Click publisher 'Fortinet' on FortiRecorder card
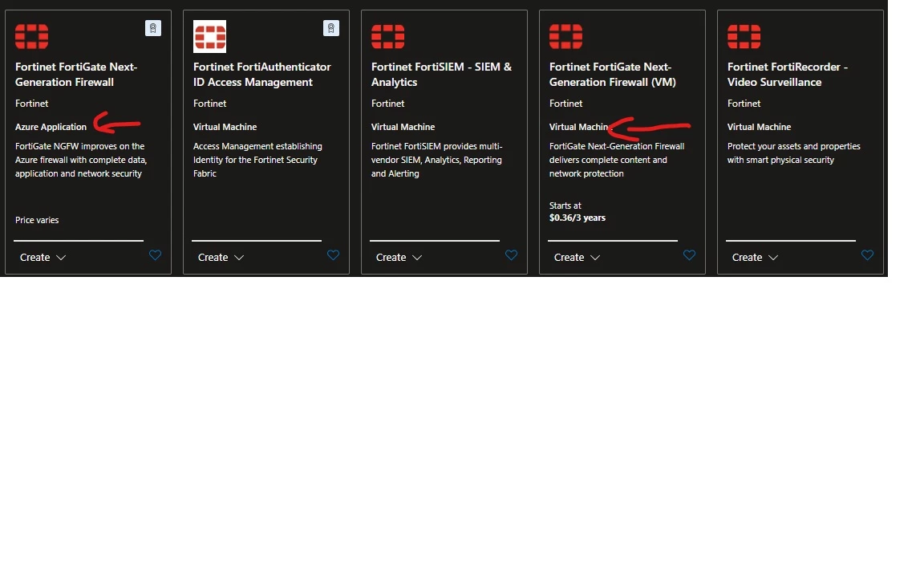Viewport: 924px width, 578px height. pyautogui.click(x=744, y=104)
